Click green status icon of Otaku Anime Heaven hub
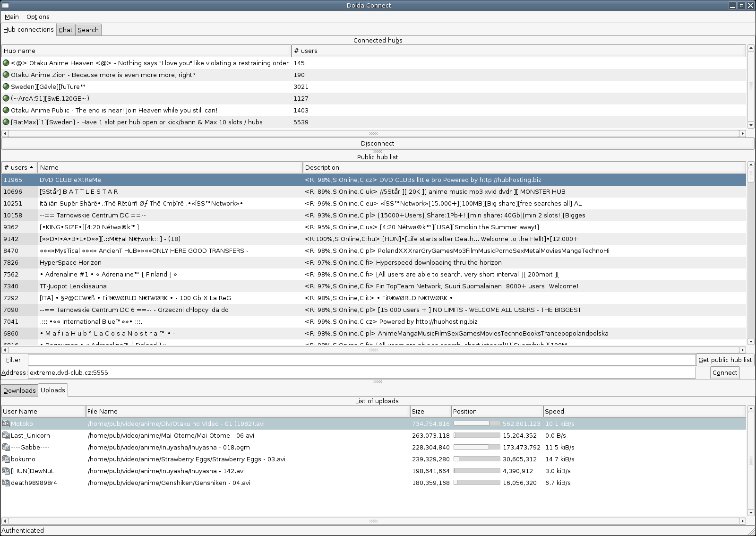Image resolution: width=756 pixels, height=536 pixels. point(6,63)
